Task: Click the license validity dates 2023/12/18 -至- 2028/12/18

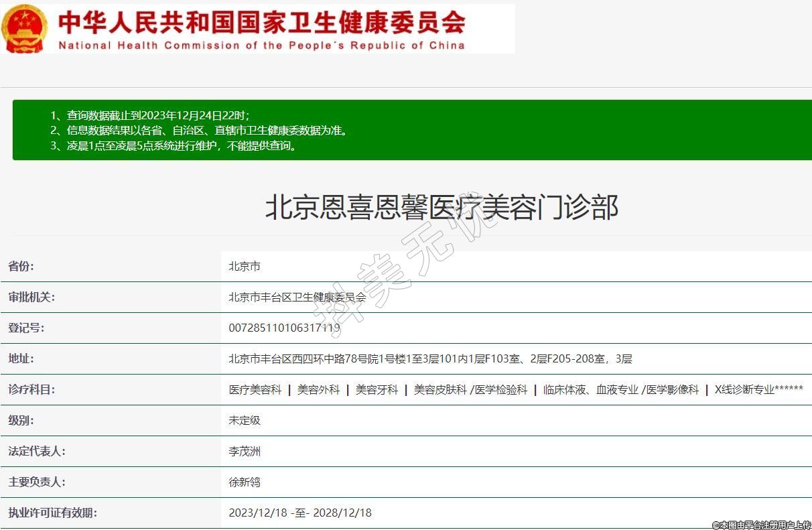Action: click(300, 513)
